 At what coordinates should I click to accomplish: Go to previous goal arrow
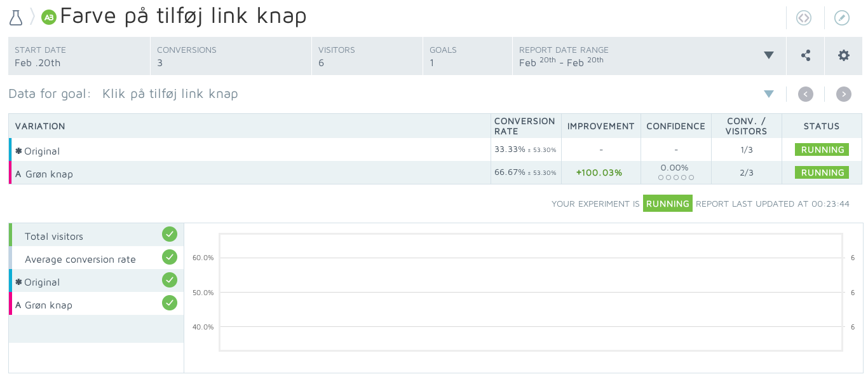click(x=806, y=94)
